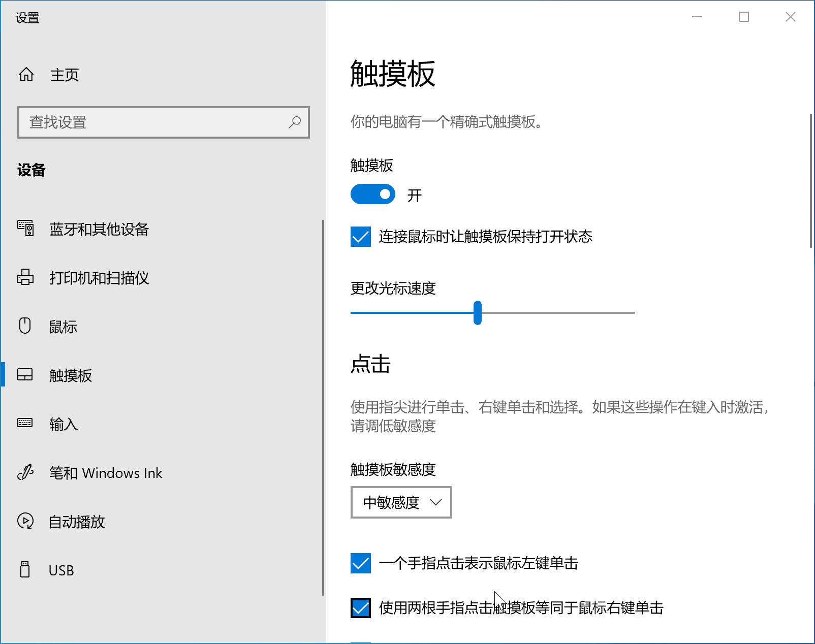Select 鼠标 in the sidebar

(62, 327)
